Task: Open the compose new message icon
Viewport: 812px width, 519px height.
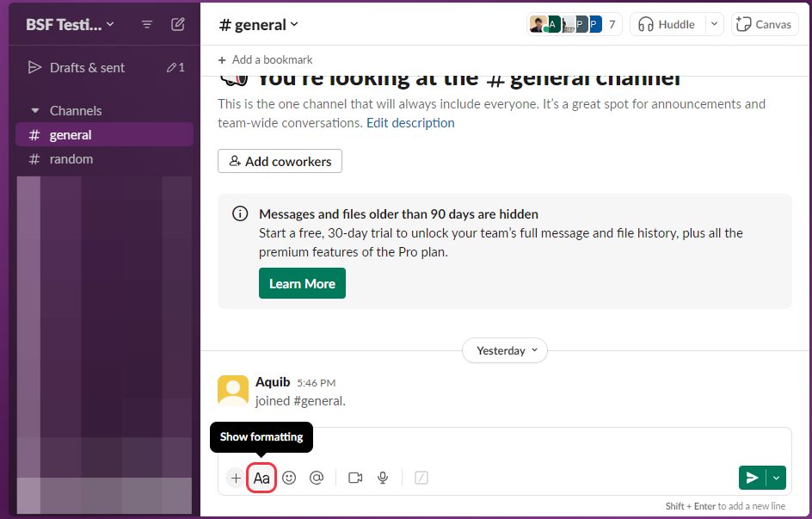Action: click(178, 24)
